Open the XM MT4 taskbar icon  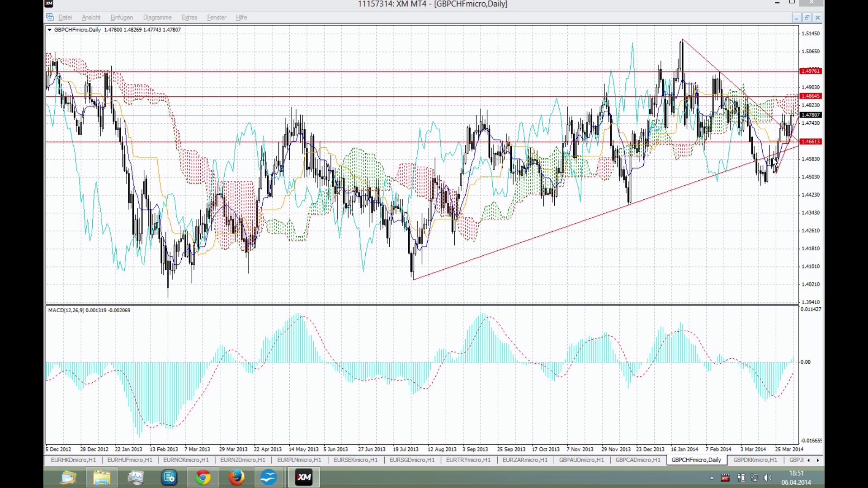(x=304, y=477)
